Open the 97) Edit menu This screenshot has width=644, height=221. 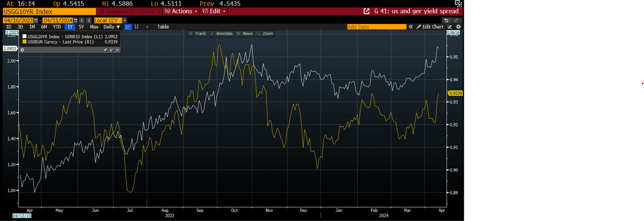214,11
